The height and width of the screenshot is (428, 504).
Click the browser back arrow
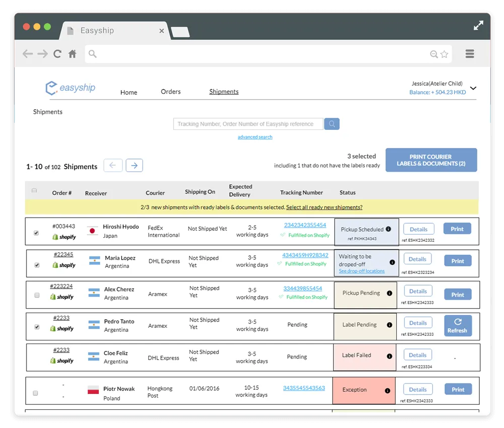click(28, 53)
